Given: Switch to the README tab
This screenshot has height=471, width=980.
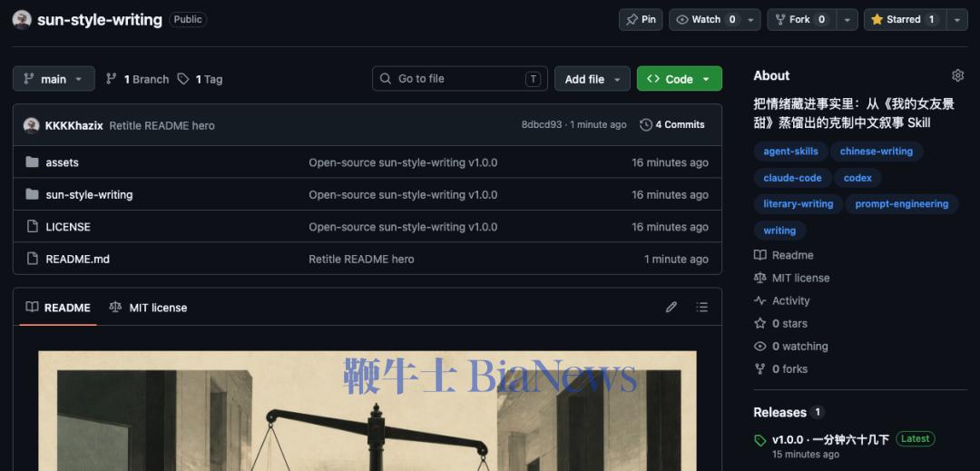Looking at the screenshot, I should click(58, 308).
